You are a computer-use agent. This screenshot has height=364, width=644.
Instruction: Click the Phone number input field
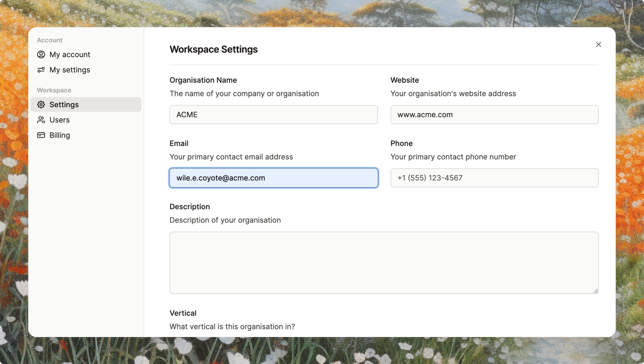pos(494,178)
